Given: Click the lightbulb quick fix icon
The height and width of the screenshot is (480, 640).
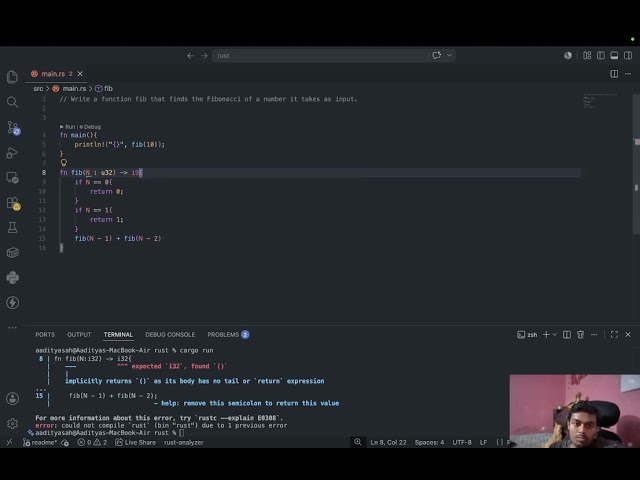Looking at the screenshot, I should click(64, 163).
